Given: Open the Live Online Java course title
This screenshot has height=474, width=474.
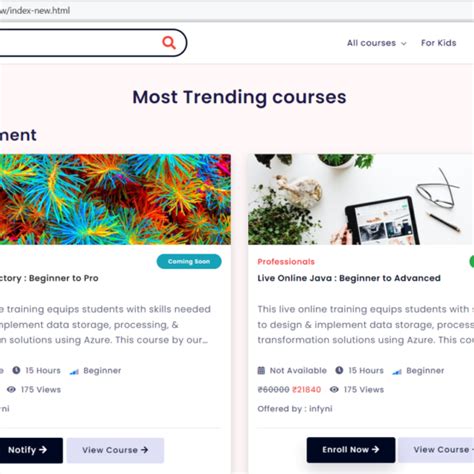Looking at the screenshot, I should [349, 278].
